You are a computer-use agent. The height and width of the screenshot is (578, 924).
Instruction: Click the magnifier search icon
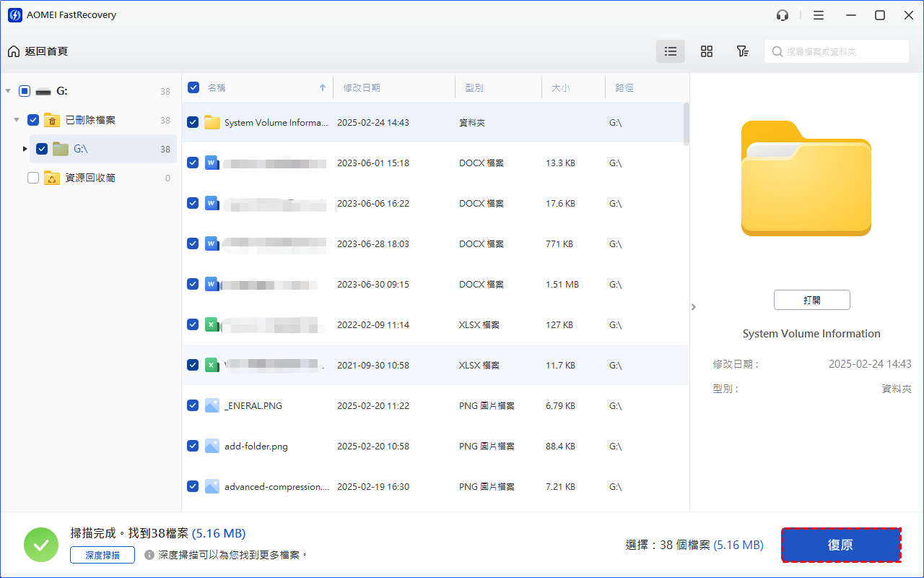[777, 52]
